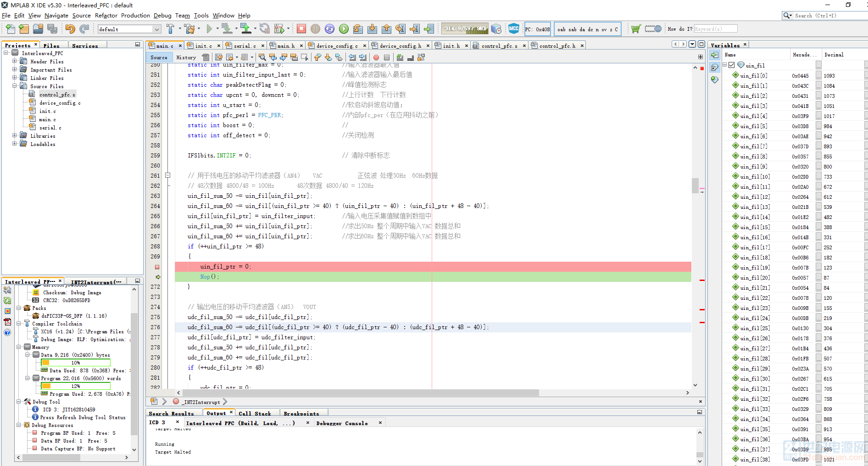Expand the Header Files folder
The width and height of the screenshot is (868, 466).
[x=15, y=62]
